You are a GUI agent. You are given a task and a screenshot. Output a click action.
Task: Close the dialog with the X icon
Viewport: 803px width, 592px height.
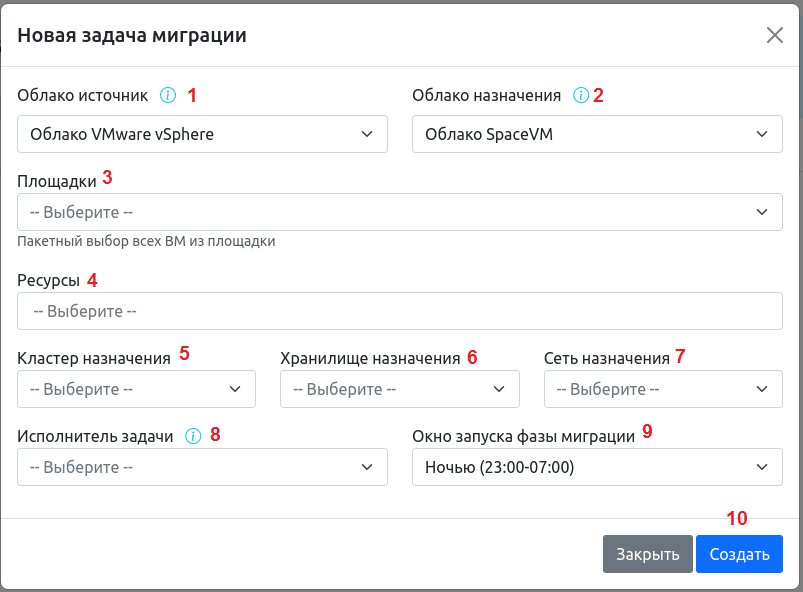[x=774, y=35]
